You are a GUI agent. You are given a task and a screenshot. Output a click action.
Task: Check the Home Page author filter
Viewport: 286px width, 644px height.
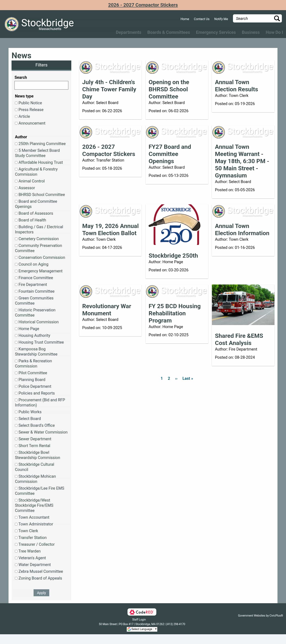(16, 329)
